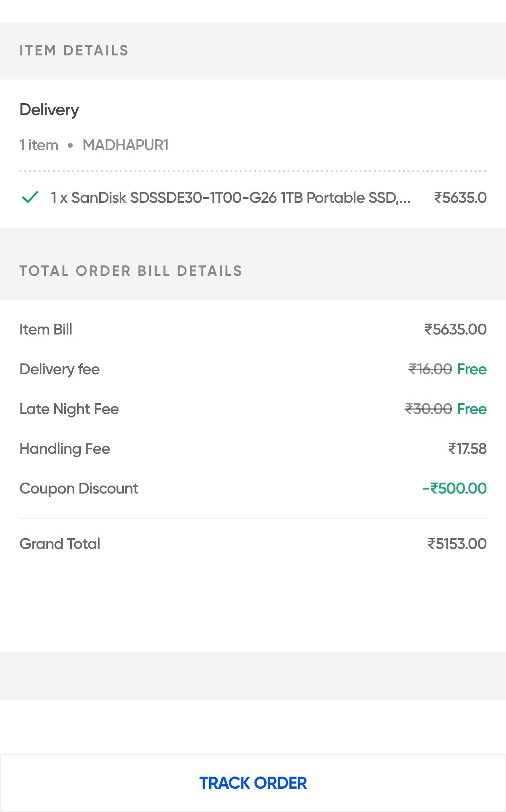Tap the Coupon Discount label
Image resolution: width=506 pixels, height=812 pixels.
point(79,488)
